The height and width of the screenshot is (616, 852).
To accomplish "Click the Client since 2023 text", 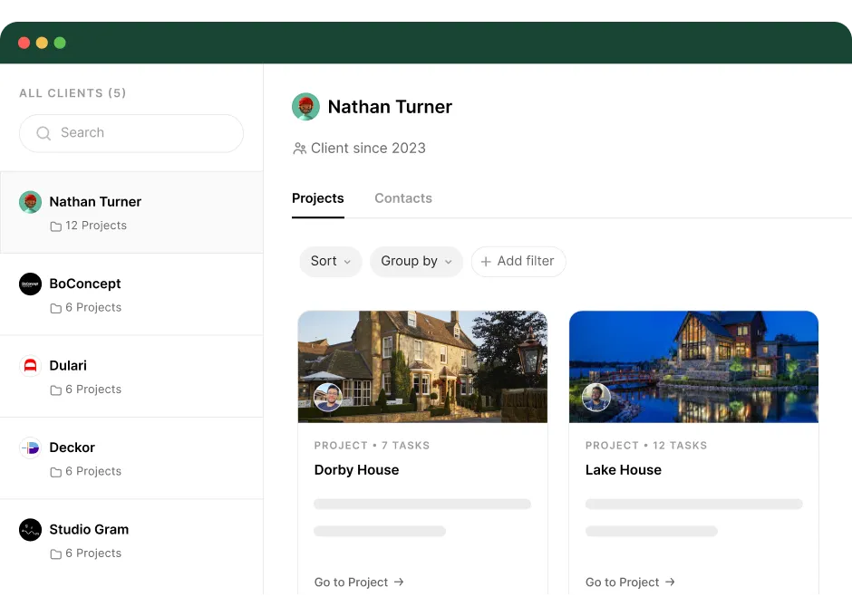I will 368,149.
